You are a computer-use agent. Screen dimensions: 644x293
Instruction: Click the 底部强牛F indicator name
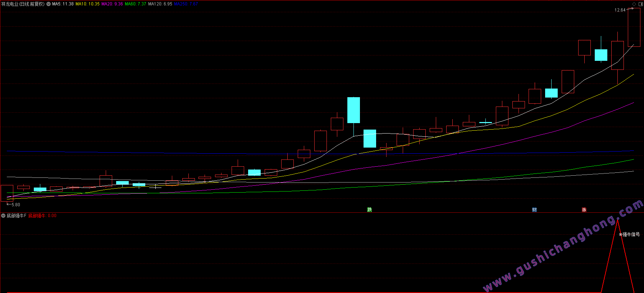[17, 216]
